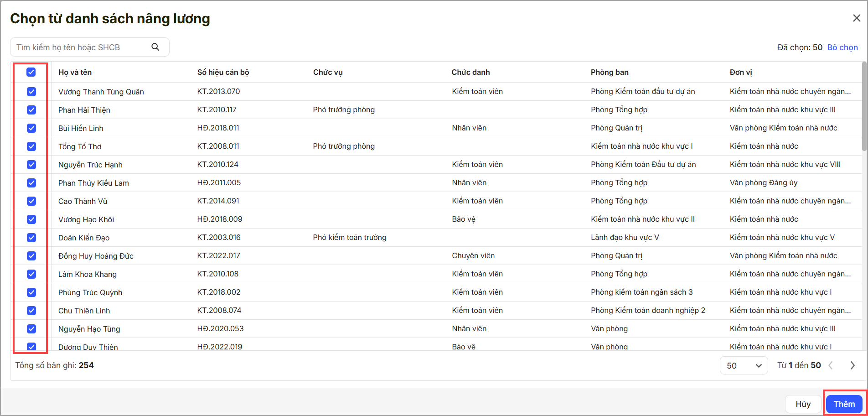Uncheck the Phan Hải Thiện checkbox
Image resolution: width=868 pixels, height=416 pixels.
(31, 110)
